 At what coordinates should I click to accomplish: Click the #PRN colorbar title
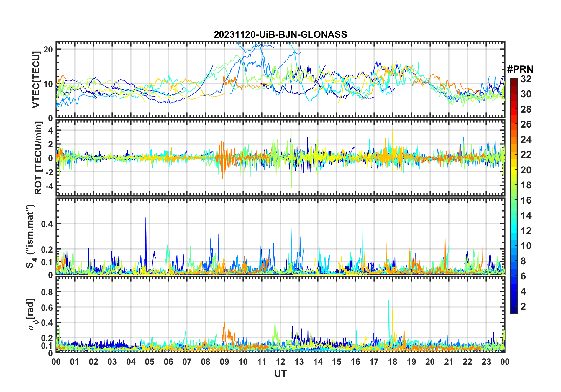pyautogui.click(x=520, y=69)
